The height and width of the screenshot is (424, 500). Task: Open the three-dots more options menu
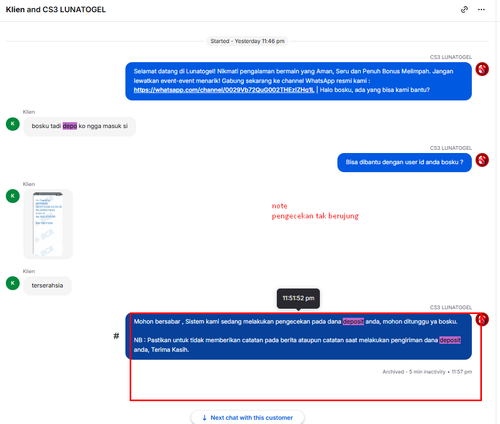[481, 10]
